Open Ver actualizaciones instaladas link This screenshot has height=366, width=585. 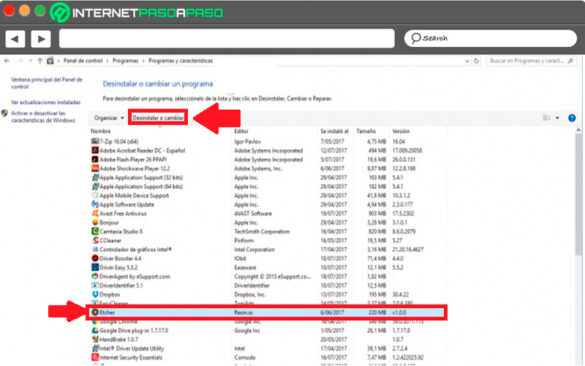pos(46,102)
